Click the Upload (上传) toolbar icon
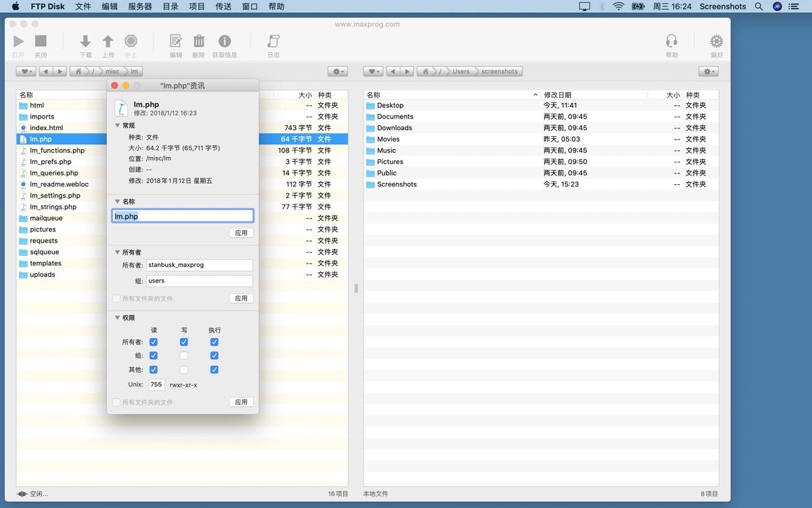The width and height of the screenshot is (812, 508). pyautogui.click(x=108, y=42)
